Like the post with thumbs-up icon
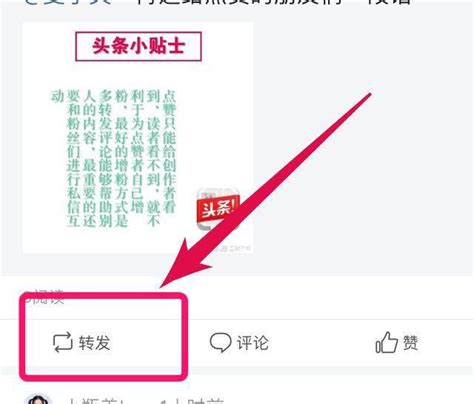This screenshot has height=404, width=474. (x=387, y=342)
